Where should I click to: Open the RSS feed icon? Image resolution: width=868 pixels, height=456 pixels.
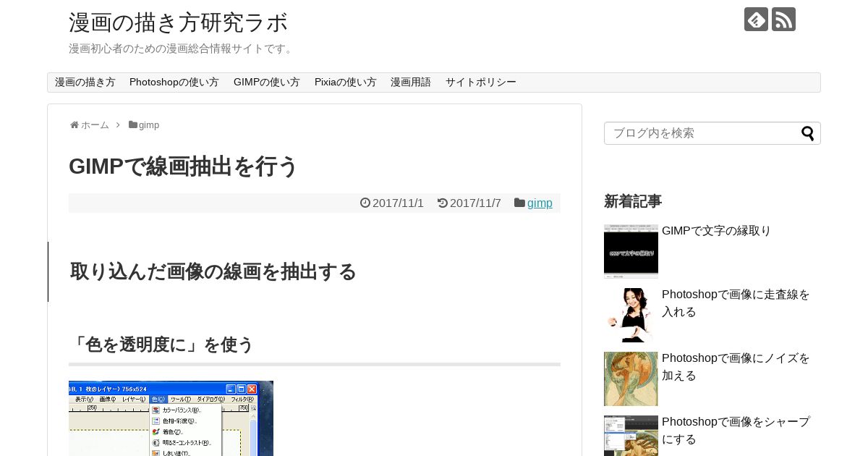[x=783, y=20]
